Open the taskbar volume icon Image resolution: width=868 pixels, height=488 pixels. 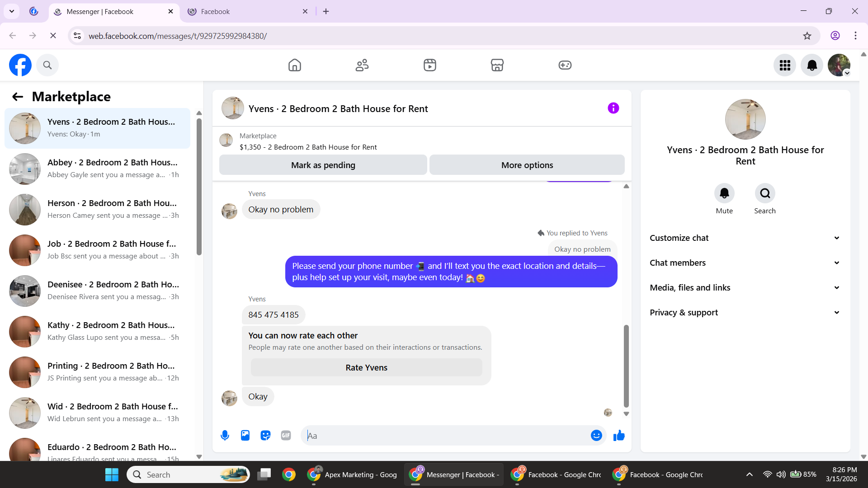tap(781, 474)
